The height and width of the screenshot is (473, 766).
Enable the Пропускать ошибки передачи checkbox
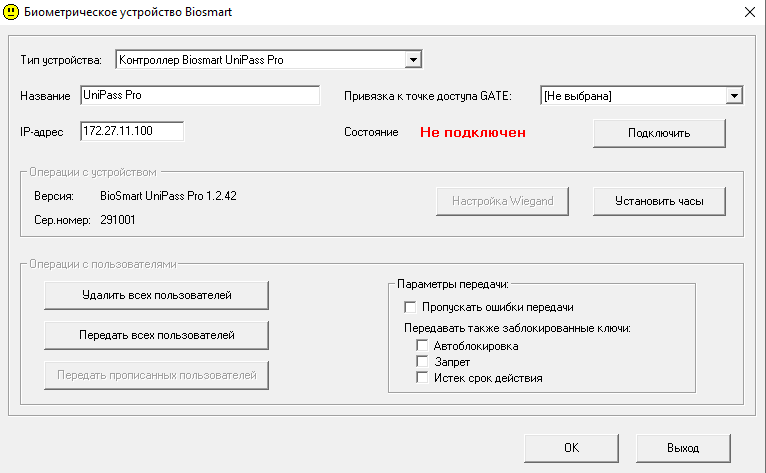410,308
